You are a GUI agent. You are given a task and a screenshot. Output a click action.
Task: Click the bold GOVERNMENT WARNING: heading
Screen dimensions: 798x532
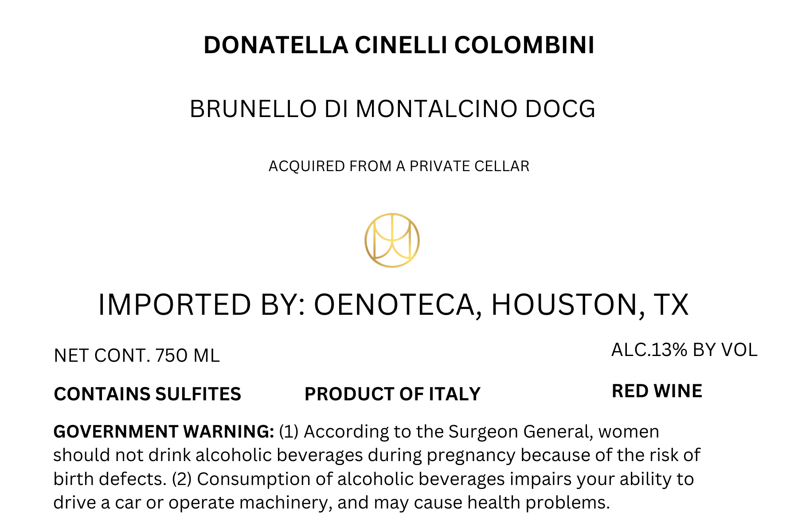(164, 431)
